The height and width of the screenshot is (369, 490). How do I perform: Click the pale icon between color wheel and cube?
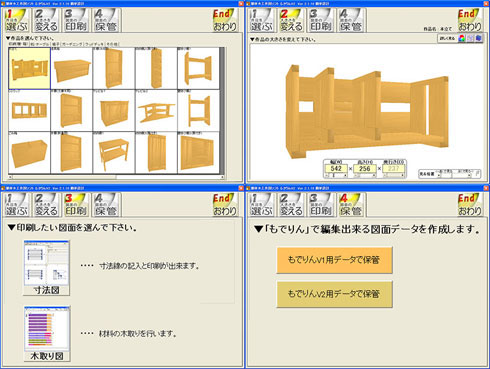tap(470, 38)
